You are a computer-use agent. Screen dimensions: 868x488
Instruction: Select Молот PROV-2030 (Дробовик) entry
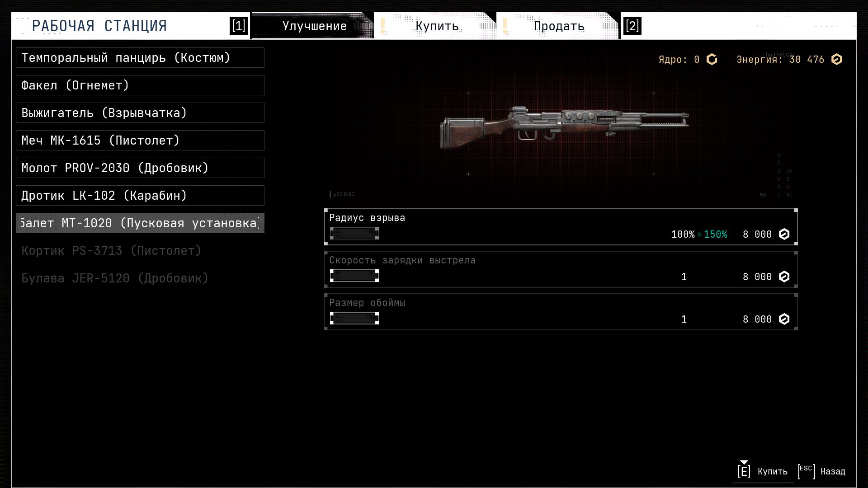pos(140,168)
